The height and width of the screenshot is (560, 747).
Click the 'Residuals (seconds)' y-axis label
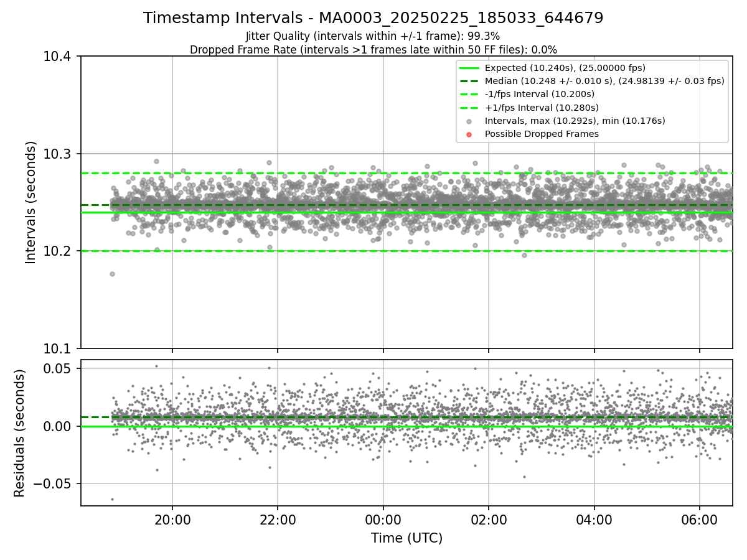coord(20,433)
